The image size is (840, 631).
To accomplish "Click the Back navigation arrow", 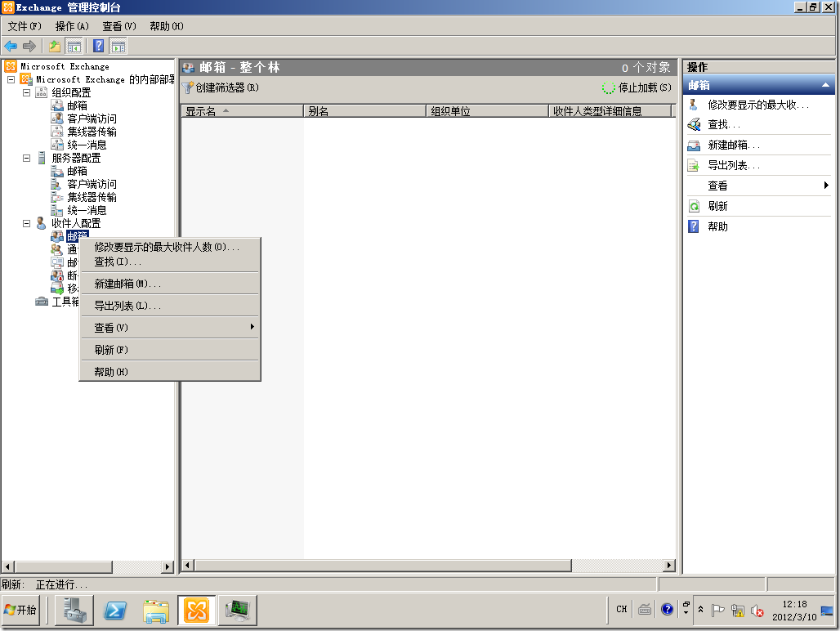I will click(11, 46).
